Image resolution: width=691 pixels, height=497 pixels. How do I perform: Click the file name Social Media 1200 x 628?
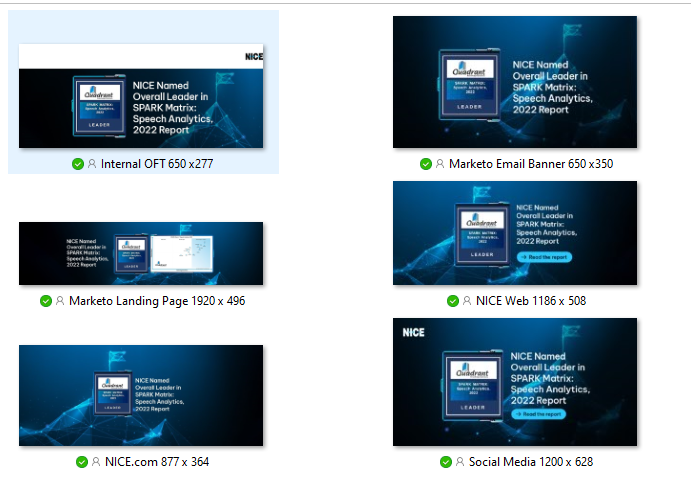point(531,462)
